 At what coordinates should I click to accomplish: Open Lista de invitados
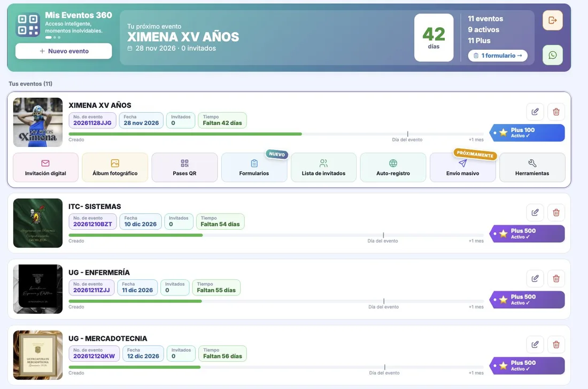point(323,168)
